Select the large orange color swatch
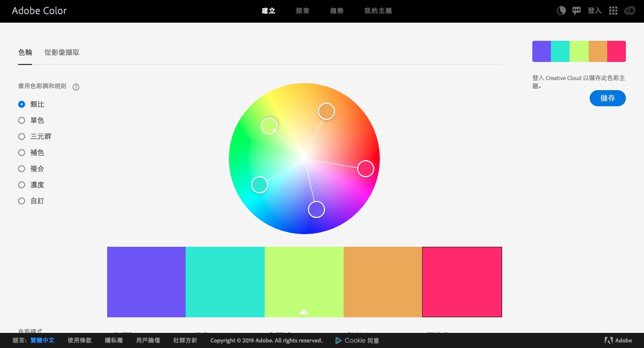This screenshot has width=644, height=348. [383, 282]
